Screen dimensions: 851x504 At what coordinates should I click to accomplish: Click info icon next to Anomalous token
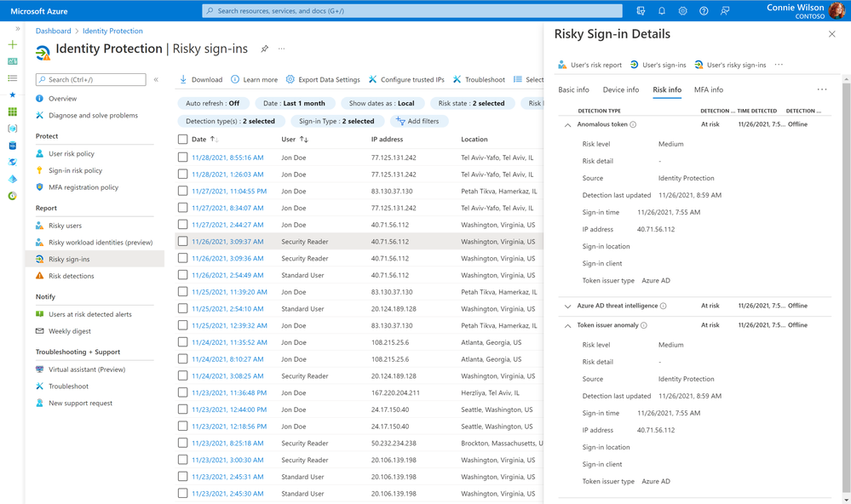coord(633,124)
